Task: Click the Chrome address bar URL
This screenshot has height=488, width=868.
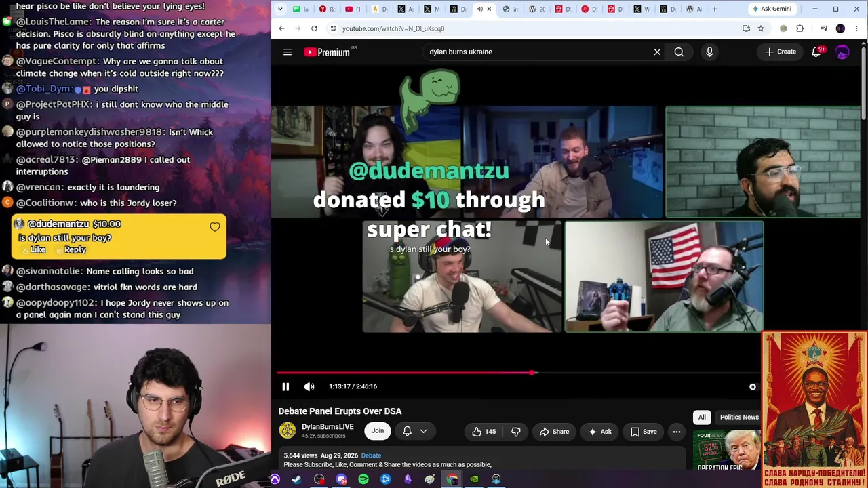Action: 393,28
